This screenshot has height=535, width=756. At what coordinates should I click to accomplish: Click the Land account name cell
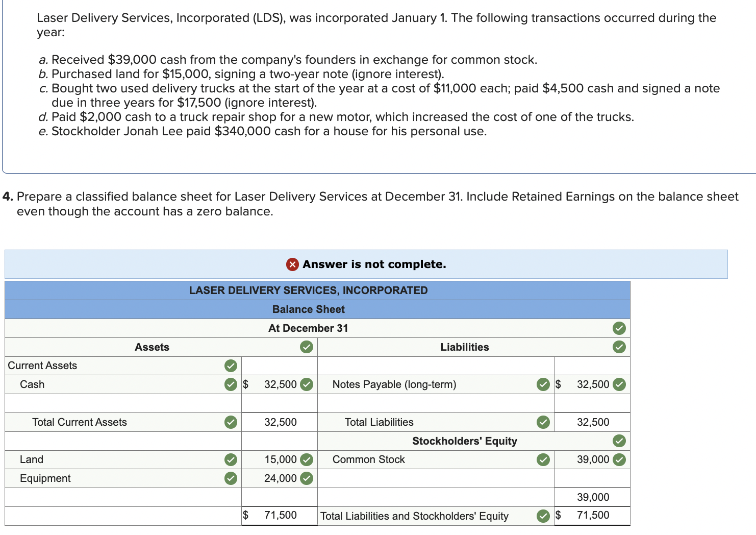click(123, 459)
